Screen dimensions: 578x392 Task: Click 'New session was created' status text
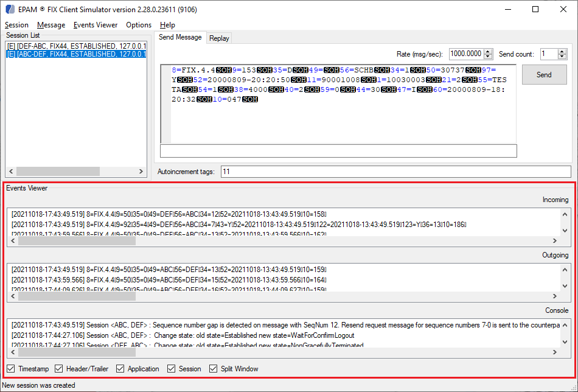point(39,385)
